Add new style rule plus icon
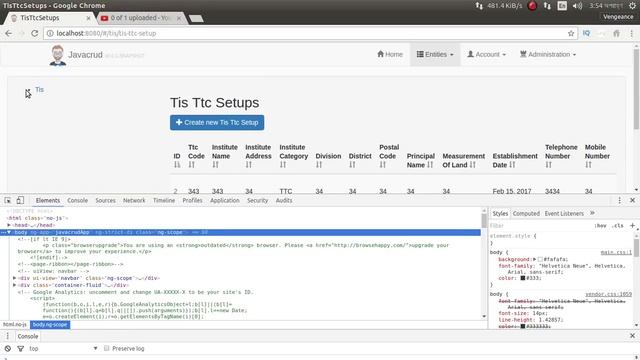Viewport: 640px width, 360px height. point(632,225)
